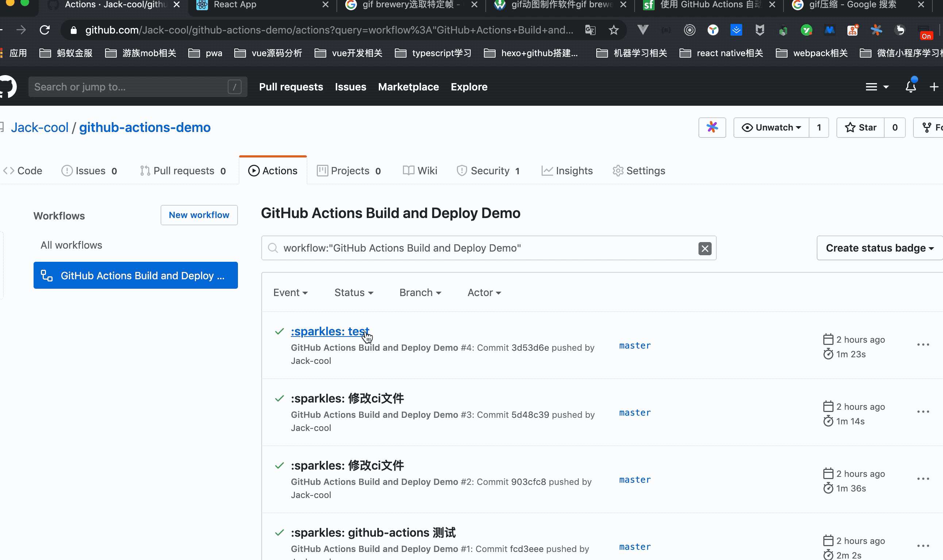Click the New workflow button
This screenshot has height=560, width=943.
click(x=199, y=215)
